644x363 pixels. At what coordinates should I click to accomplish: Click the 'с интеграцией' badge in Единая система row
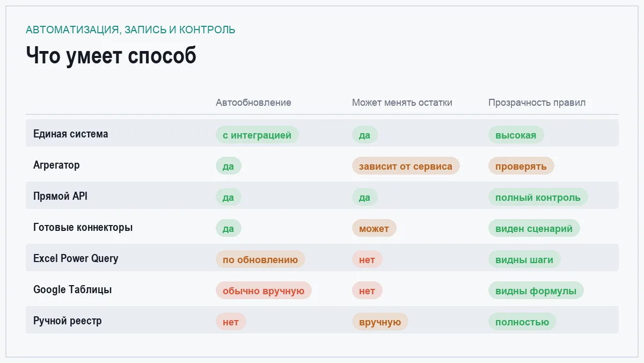257,135
